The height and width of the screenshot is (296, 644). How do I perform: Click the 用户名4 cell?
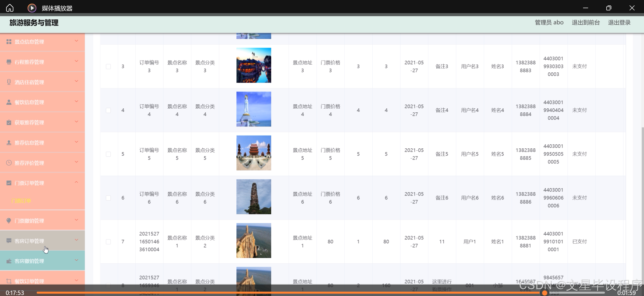pos(470,110)
